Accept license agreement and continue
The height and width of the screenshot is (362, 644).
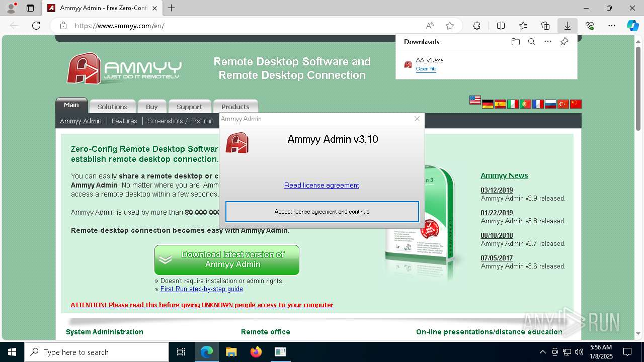(322, 212)
